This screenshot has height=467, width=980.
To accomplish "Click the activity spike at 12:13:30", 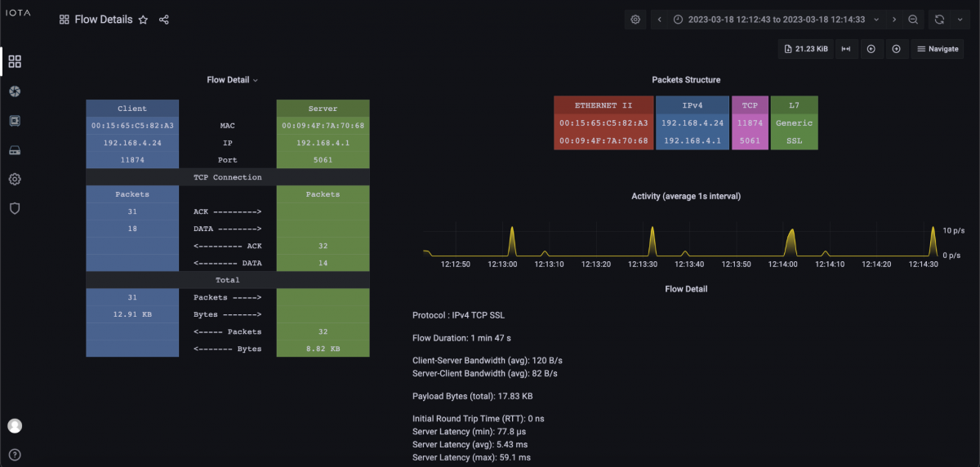I will click(652, 241).
